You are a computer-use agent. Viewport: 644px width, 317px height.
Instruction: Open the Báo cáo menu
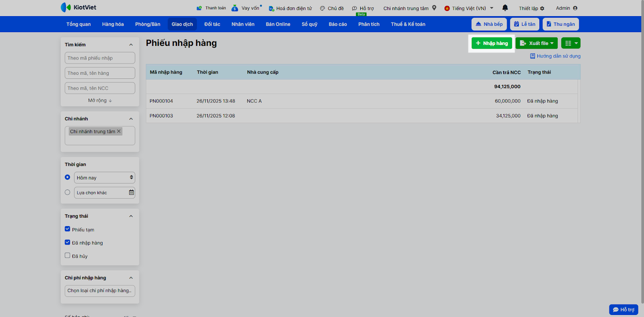[338, 24]
